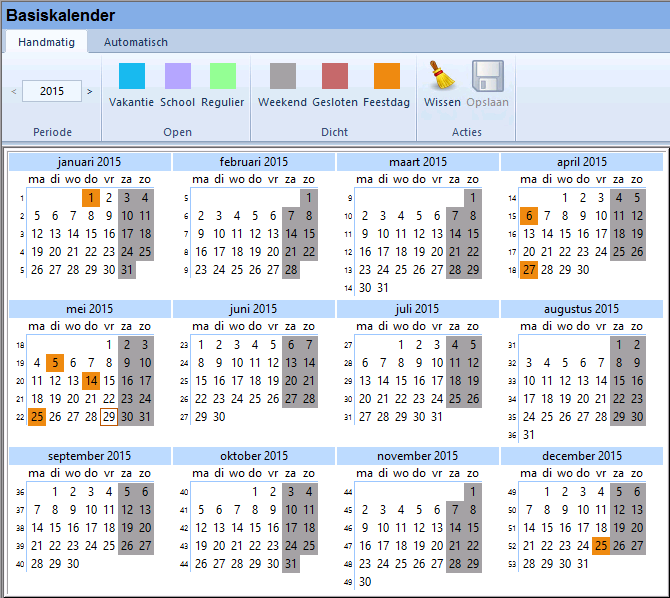
Task: Pick the gray Weekend day type
Action: point(282,77)
